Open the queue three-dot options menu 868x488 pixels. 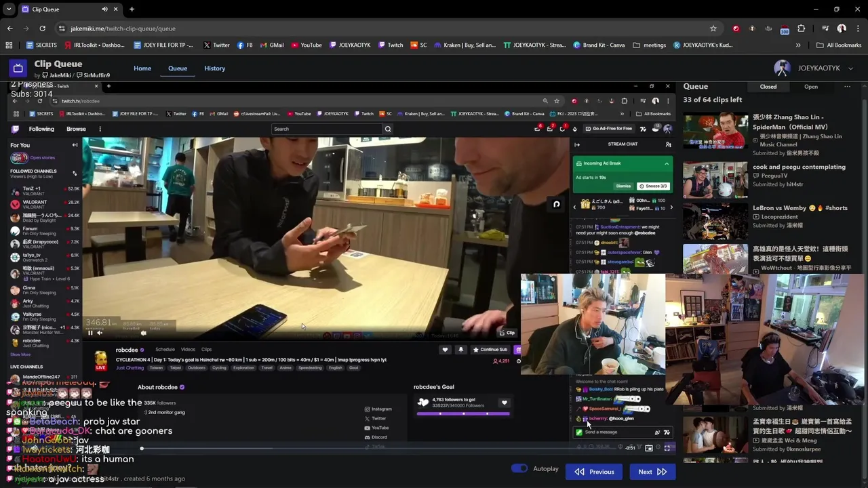[x=847, y=87]
